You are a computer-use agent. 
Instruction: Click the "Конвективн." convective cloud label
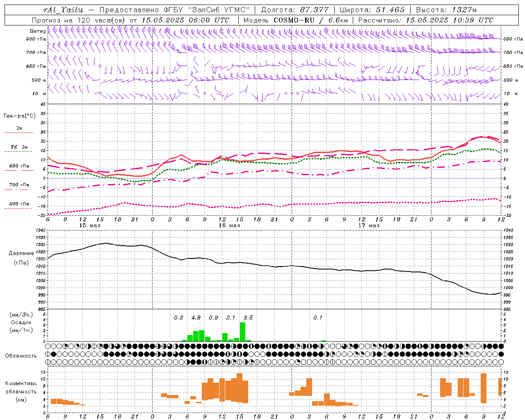pos(21,383)
